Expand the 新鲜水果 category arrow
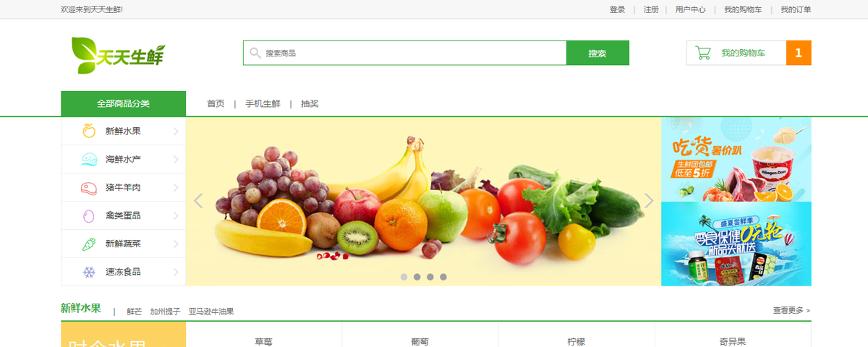The height and width of the screenshot is (347, 868). coord(176,131)
